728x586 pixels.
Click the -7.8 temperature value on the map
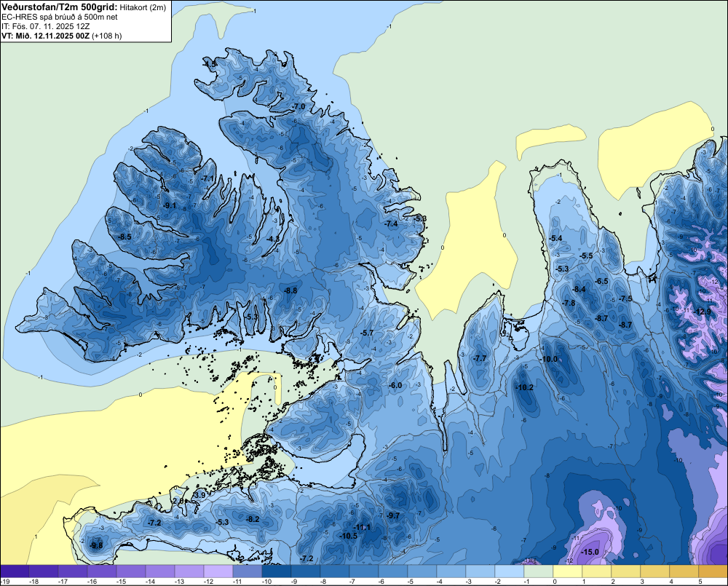569,303
